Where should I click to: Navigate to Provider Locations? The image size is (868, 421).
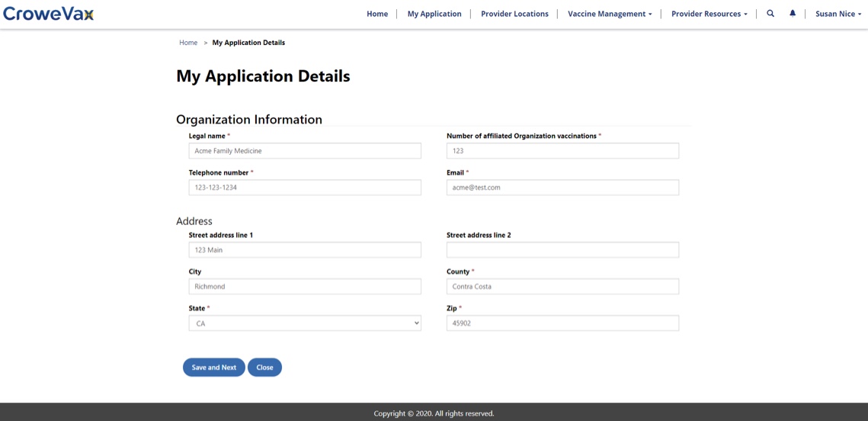pos(514,14)
